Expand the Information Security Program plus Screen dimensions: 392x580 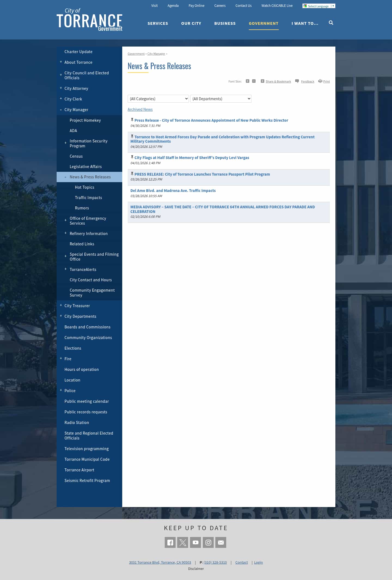click(66, 143)
